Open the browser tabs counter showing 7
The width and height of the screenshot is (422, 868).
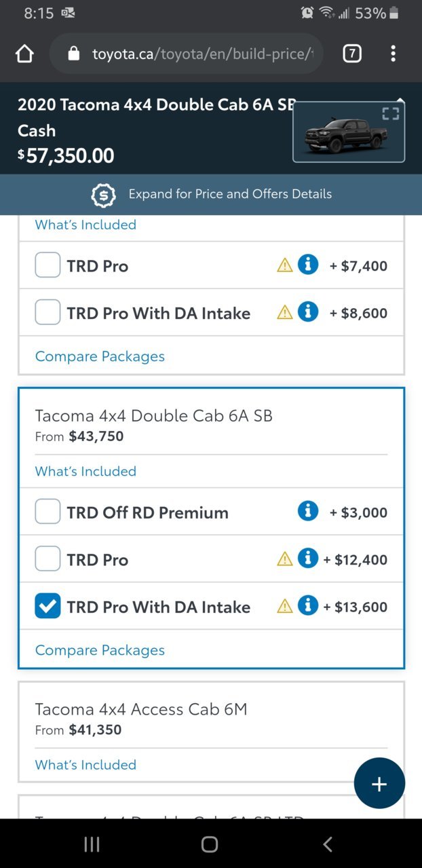(x=351, y=54)
